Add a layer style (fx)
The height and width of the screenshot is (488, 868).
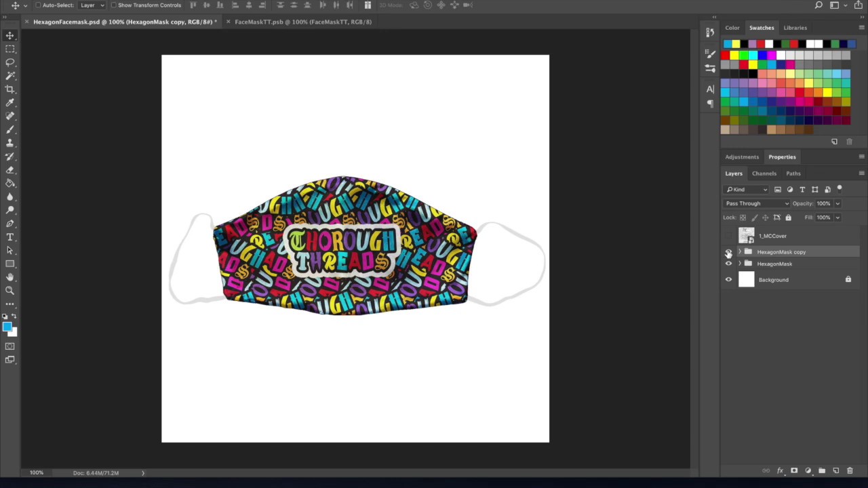coord(780,470)
